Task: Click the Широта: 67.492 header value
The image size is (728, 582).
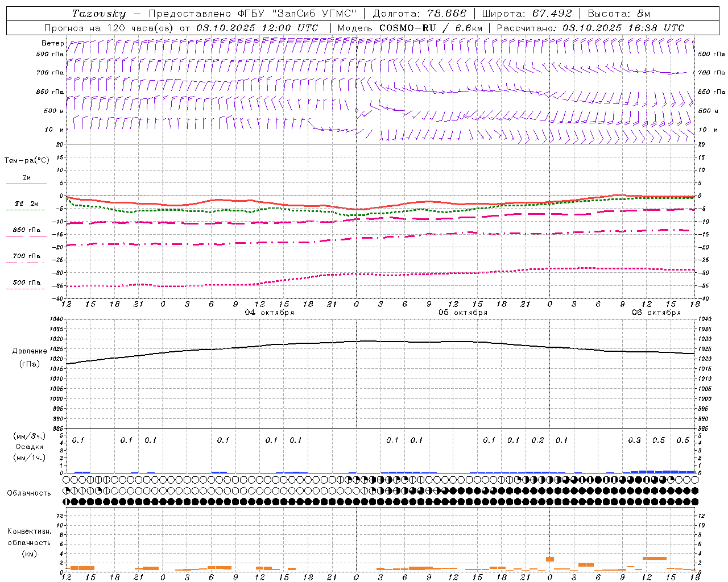Action: 527,14
